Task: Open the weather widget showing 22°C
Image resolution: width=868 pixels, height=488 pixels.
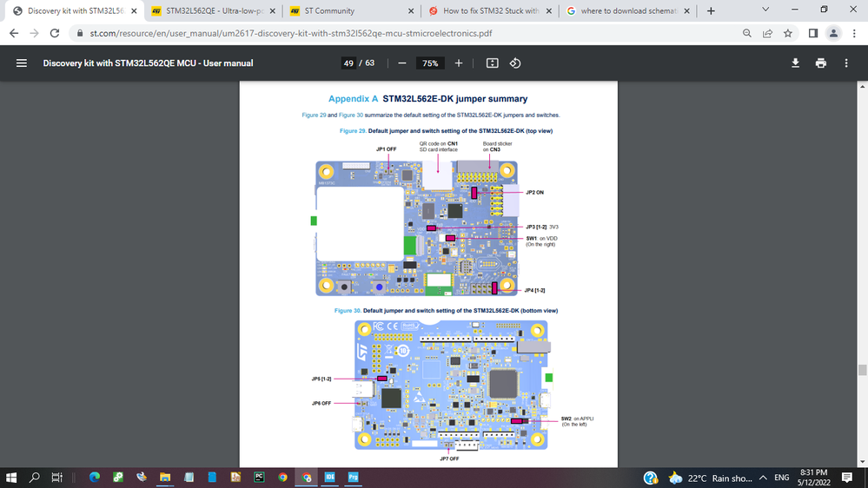Action: 710,478
